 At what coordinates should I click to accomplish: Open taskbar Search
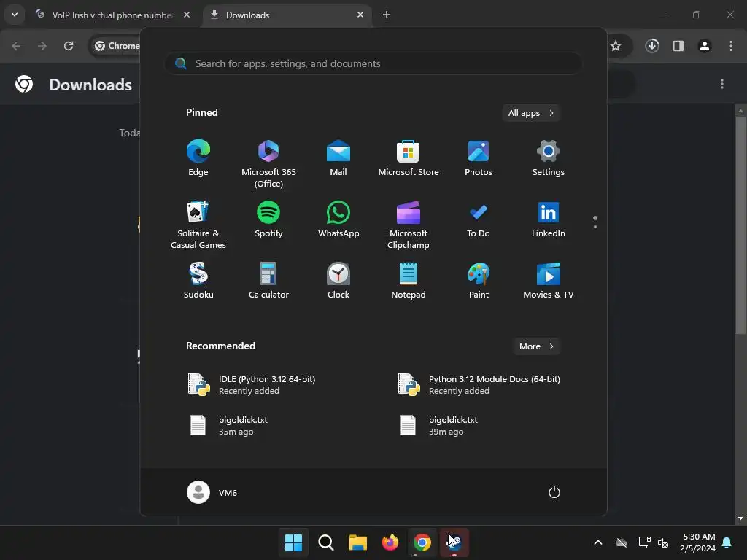click(326, 542)
